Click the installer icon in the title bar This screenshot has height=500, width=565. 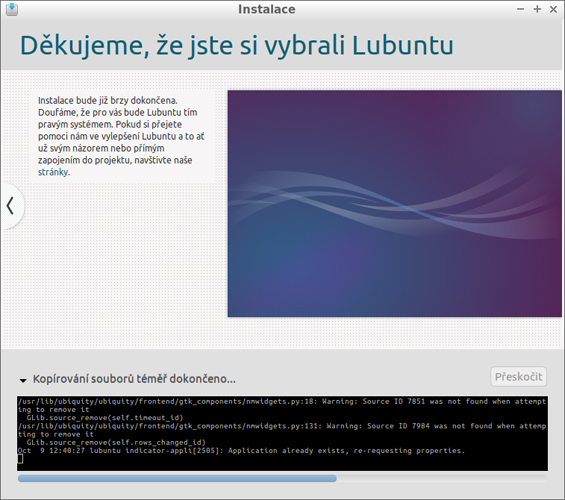pyautogui.click(x=12, y=9)
